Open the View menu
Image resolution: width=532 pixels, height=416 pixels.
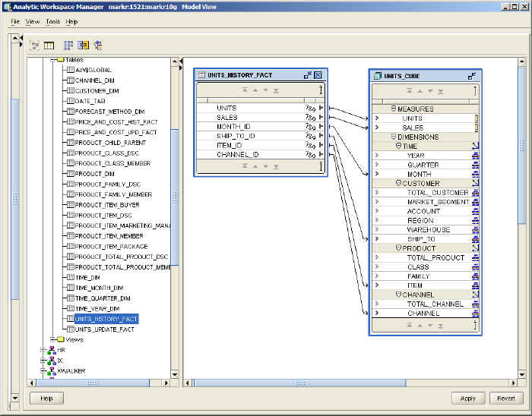(x=33, y=22)
